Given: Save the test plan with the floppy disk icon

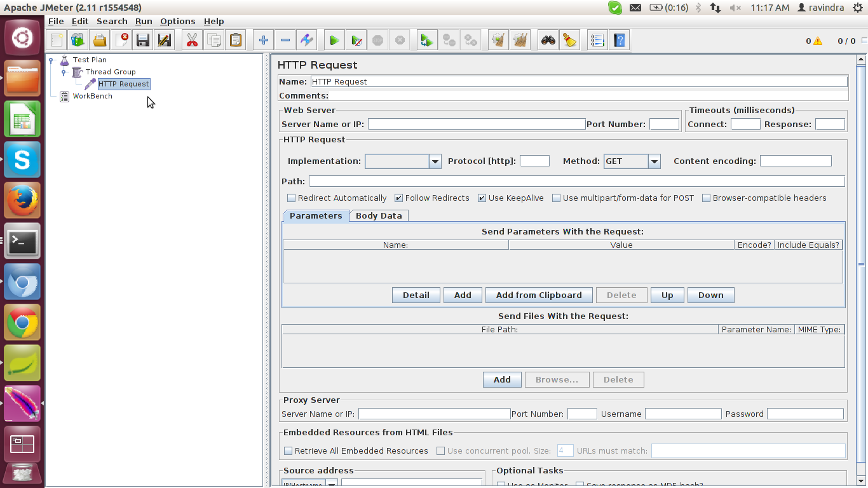Looking at the screenshot, I should point(143,41).
